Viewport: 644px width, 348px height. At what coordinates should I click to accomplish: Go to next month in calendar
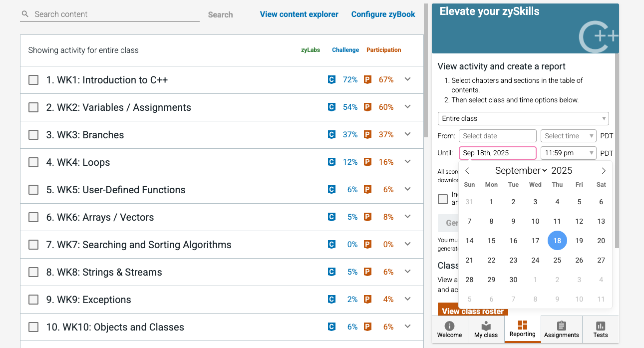(x=604, y=171)
